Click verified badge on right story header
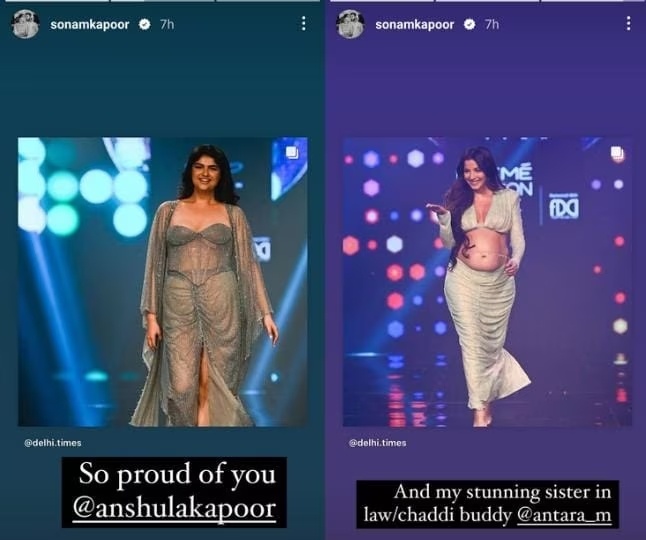Image resolution: width=646 pixels, height=540 pixels. tap(469, 25)
